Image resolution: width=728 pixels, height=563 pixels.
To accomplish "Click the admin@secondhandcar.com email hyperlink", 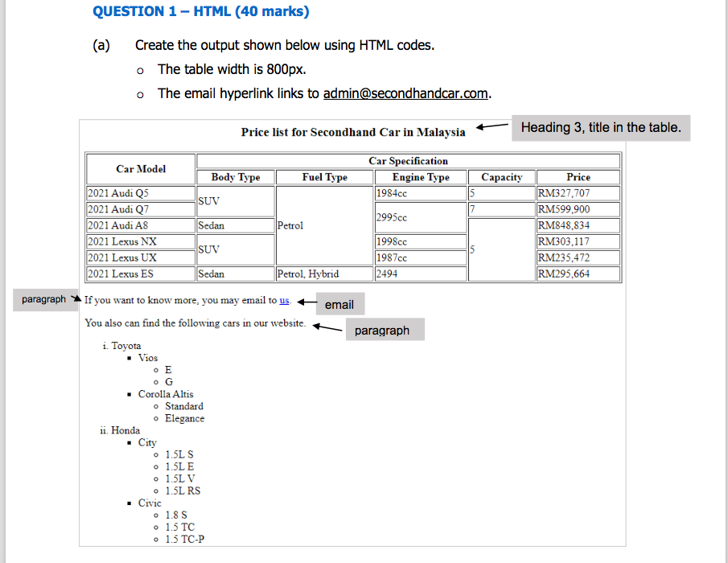I will click(x=405, y=93).
